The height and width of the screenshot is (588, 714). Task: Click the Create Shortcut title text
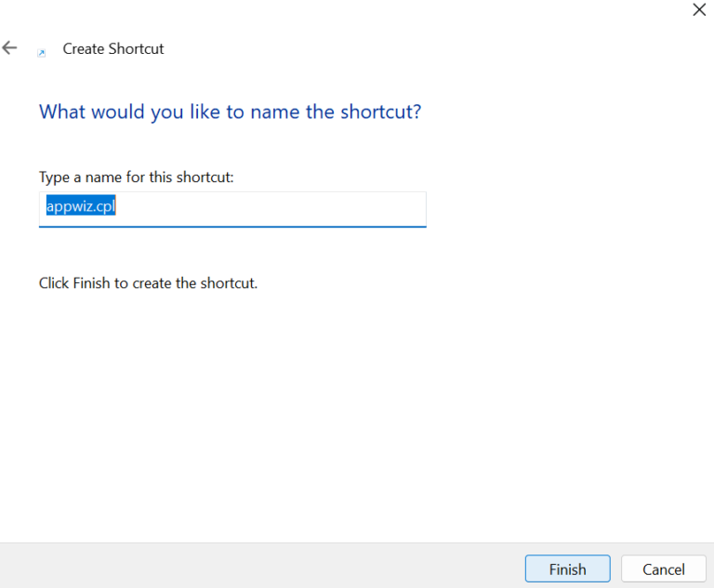click(112, 48)
